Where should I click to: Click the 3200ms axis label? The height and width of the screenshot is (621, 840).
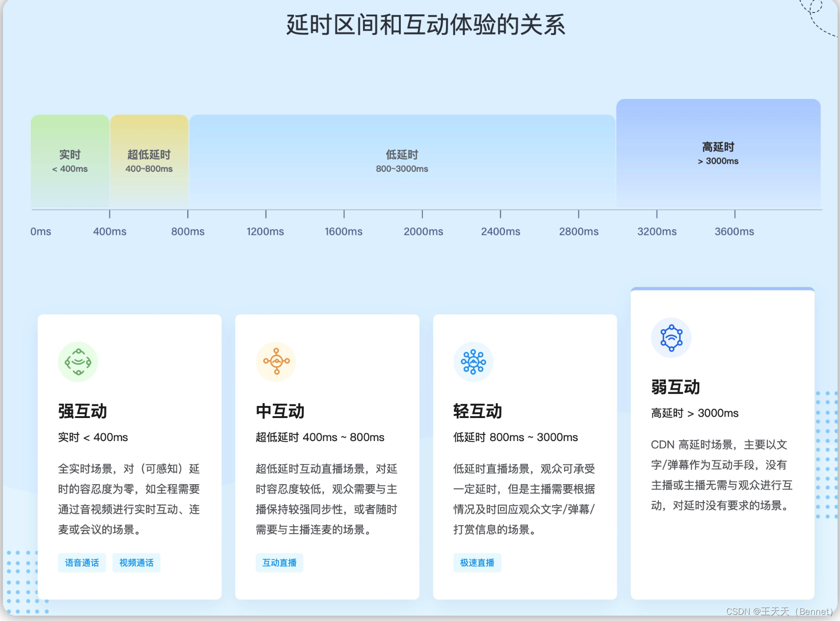pyautogui.click(x=657, y=231)
